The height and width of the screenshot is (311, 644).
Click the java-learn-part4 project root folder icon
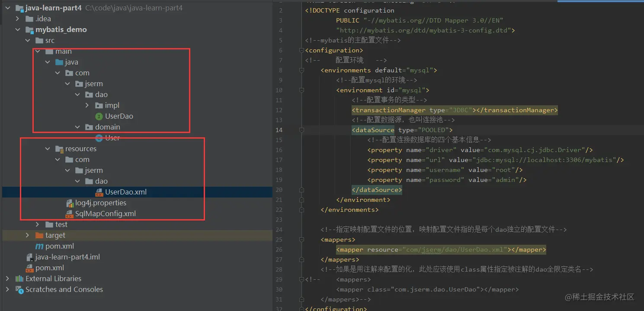19,8
